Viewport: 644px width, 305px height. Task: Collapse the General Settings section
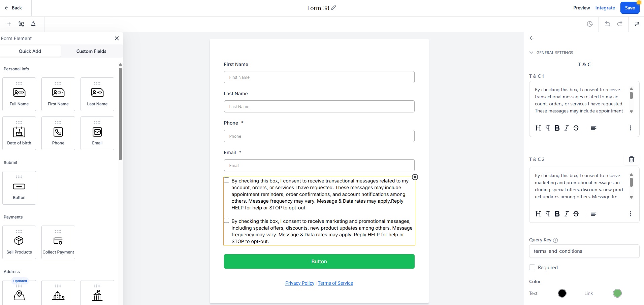tap(531, 53)
